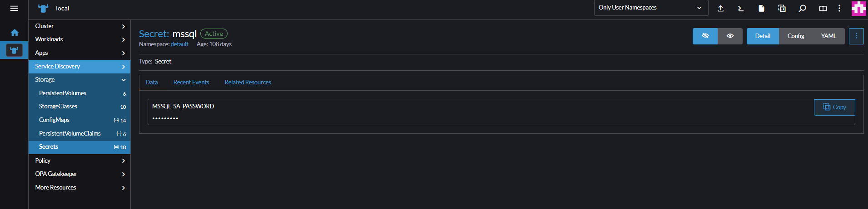Switch to the Recent Events tab

(x=191, y=82)
